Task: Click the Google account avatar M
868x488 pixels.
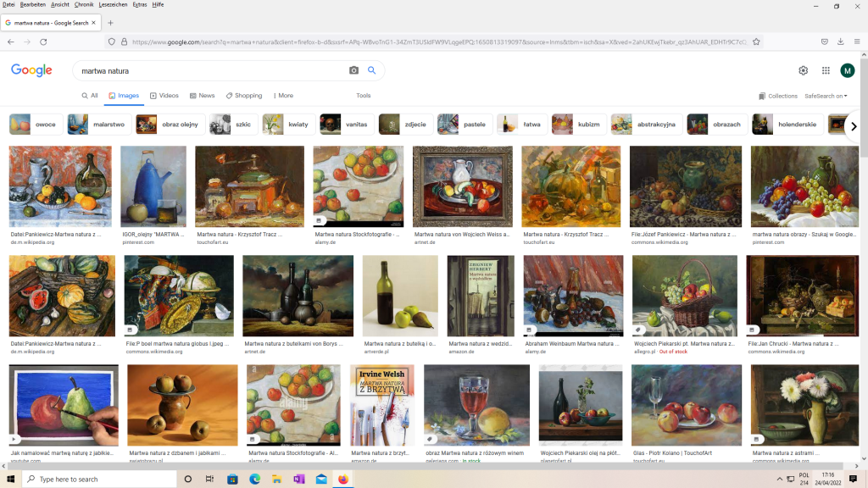Action: click(847, 70)
